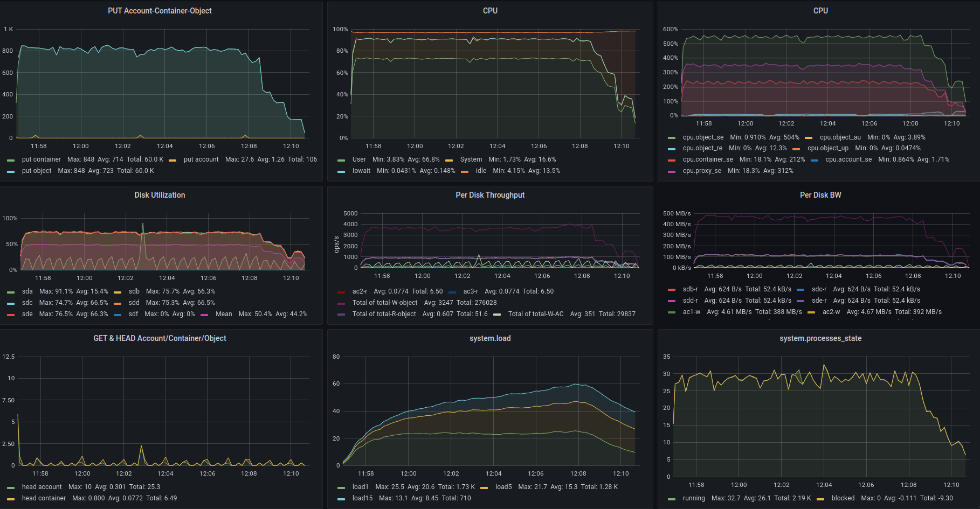Toggle the Iowait series in CPU legend
Image resolution: width=980 pixels, height=509 pixels.
[x=361, y=171]
